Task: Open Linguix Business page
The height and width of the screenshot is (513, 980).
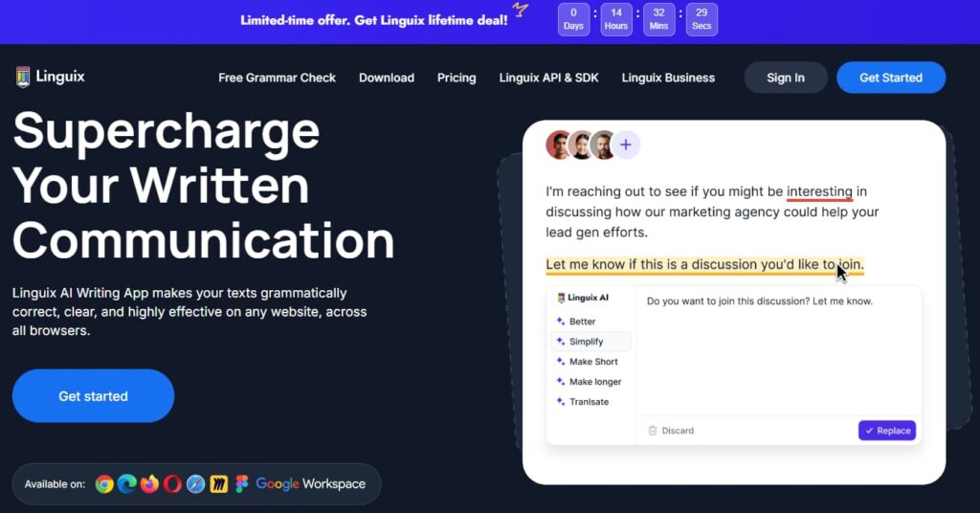Action: [x=668, y=78]
